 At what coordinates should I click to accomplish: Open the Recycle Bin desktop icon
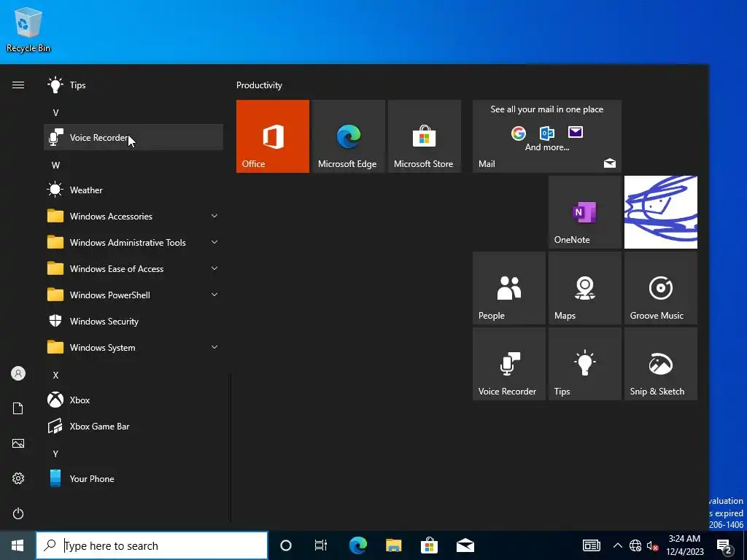(x=28, y=29)
